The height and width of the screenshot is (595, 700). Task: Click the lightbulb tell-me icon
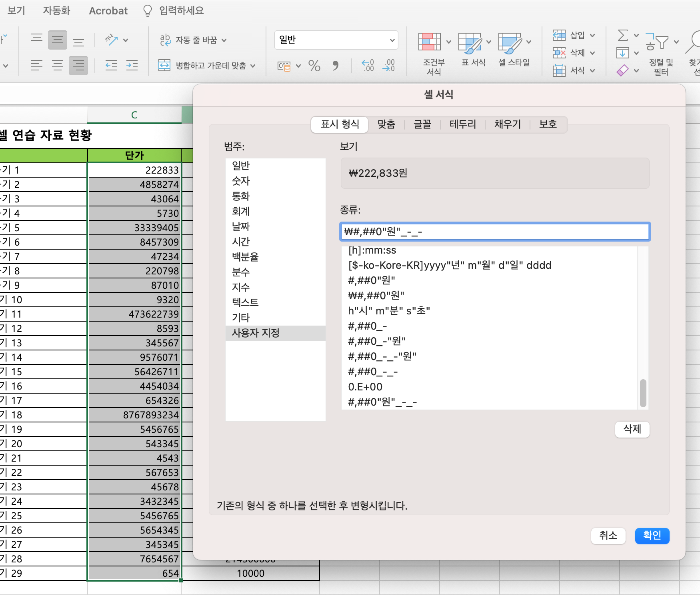click(147, 11)
